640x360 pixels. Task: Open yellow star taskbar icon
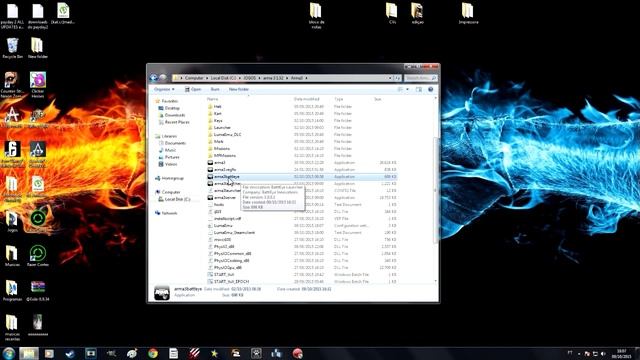(x=215, y=353)
